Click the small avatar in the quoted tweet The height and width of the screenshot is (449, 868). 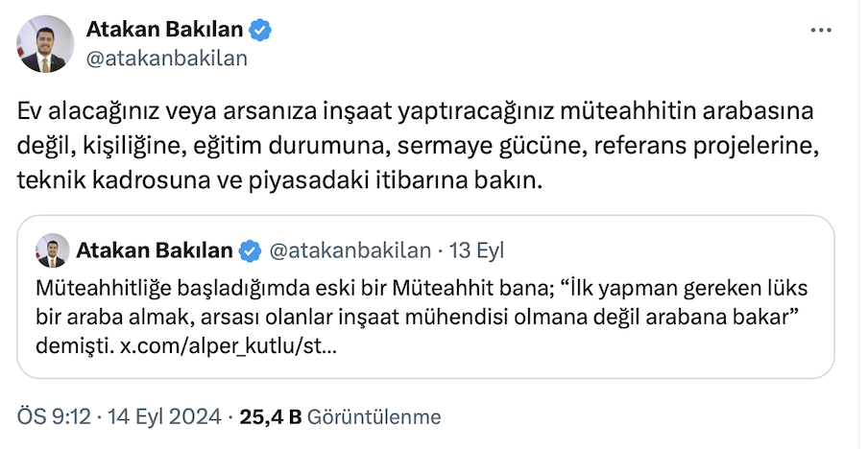(51, 251)
